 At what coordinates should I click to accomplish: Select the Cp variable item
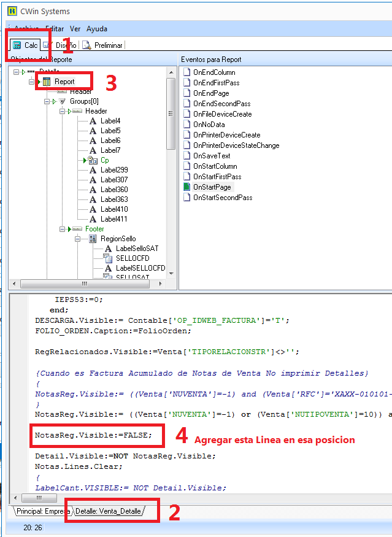tap(104, 160)
